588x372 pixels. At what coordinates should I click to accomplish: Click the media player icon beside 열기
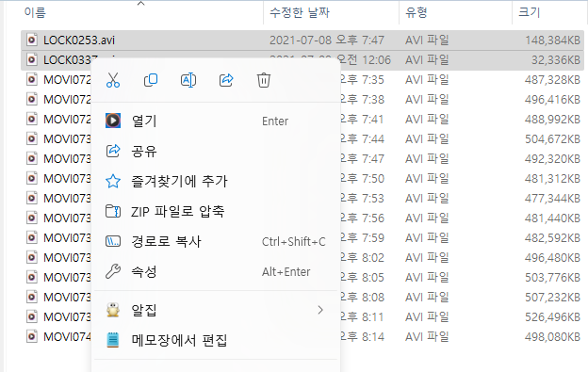coord(113,121)
